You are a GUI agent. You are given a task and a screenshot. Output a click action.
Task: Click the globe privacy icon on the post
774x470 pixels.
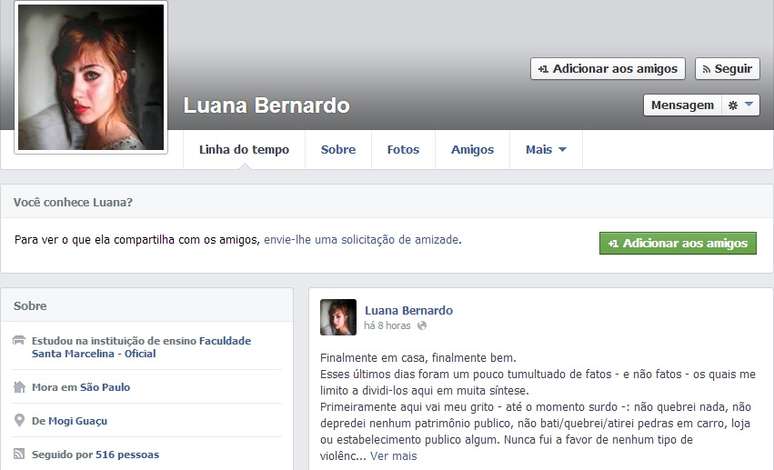point(422,325)
